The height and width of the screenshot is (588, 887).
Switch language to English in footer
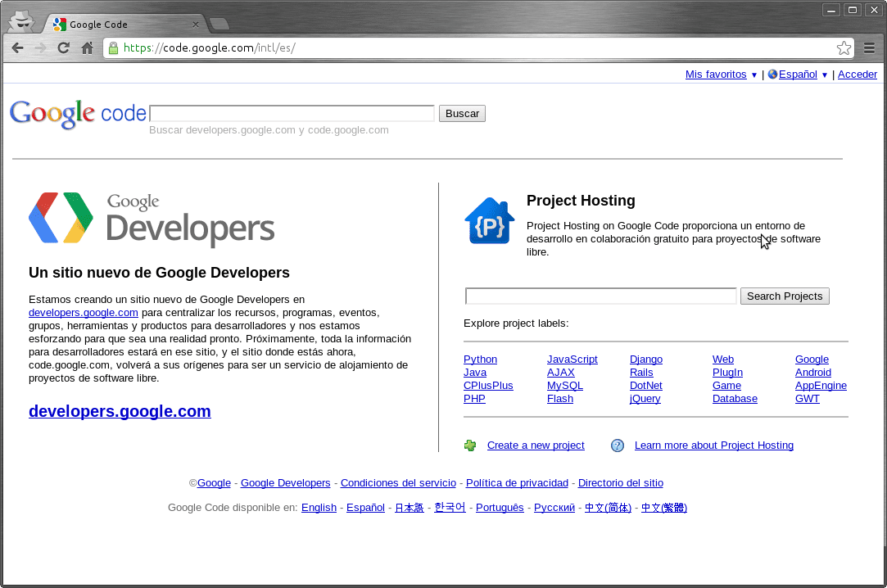(x=319, y=507)
